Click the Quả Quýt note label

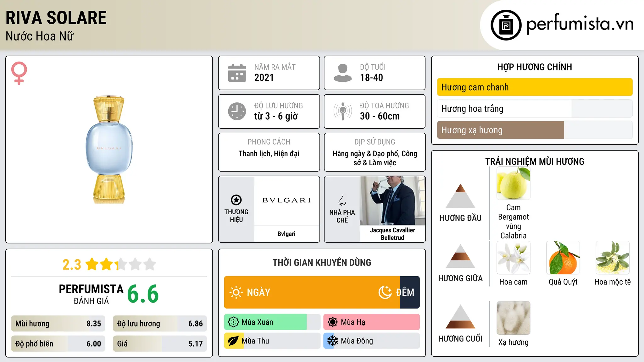[563, 282]
